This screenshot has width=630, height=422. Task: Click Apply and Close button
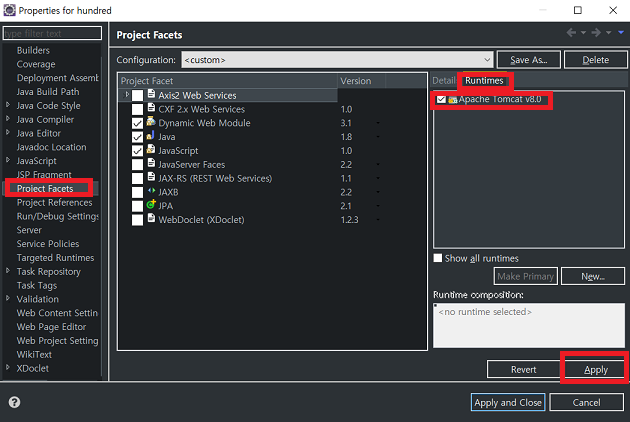[x=508, y=402]
